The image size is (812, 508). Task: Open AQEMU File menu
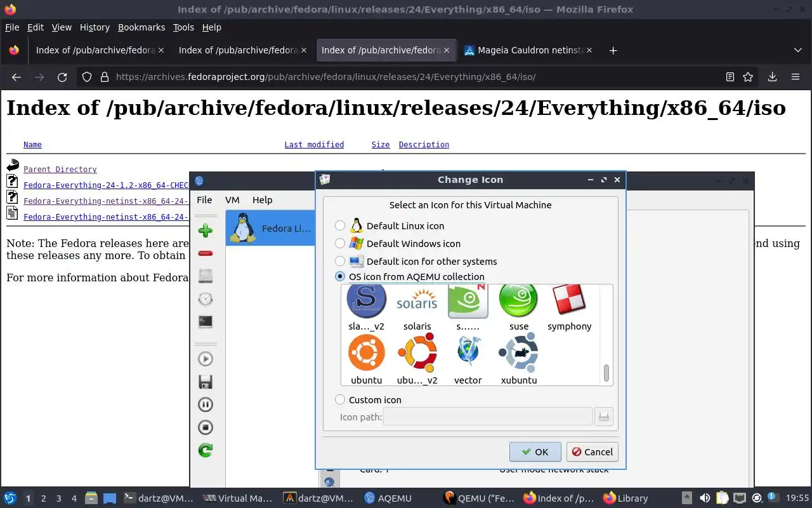204,199
